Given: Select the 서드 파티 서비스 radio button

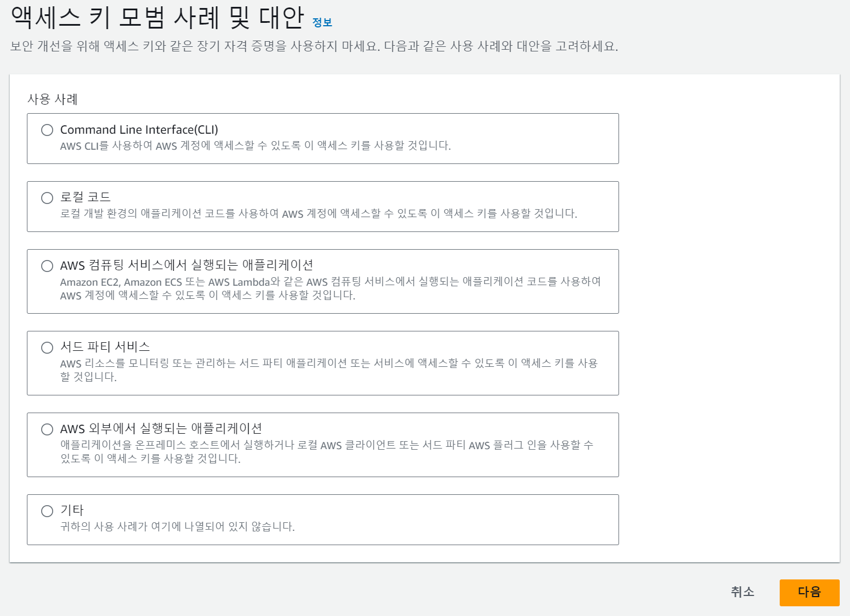Looking at the screenshot, I should (47, 347).
